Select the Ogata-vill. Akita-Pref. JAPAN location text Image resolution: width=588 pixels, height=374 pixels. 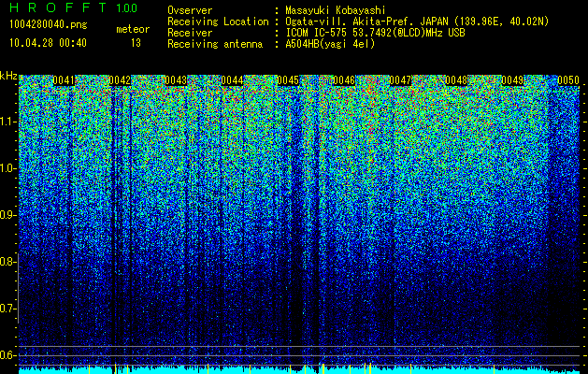click(x=417, y=22)
